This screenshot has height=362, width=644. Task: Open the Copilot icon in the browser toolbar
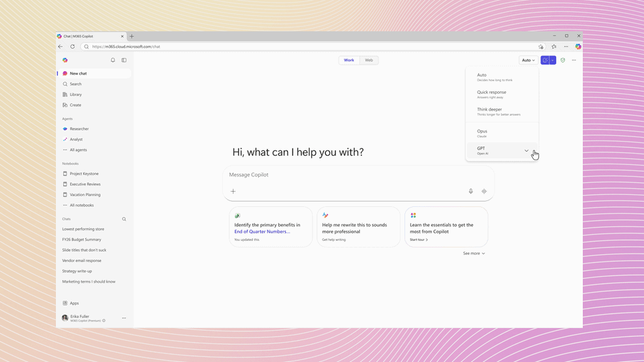[x=578, y=47]
